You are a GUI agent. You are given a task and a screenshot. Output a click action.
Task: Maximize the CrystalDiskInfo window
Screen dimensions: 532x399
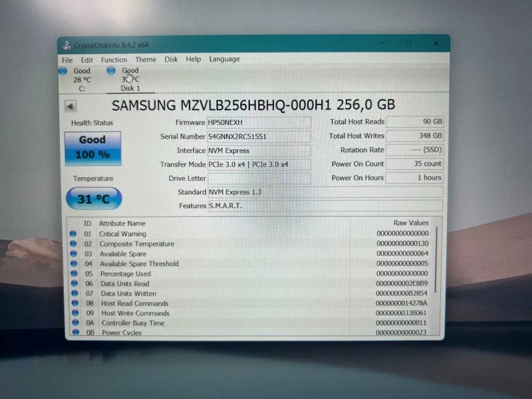point(408,43)
